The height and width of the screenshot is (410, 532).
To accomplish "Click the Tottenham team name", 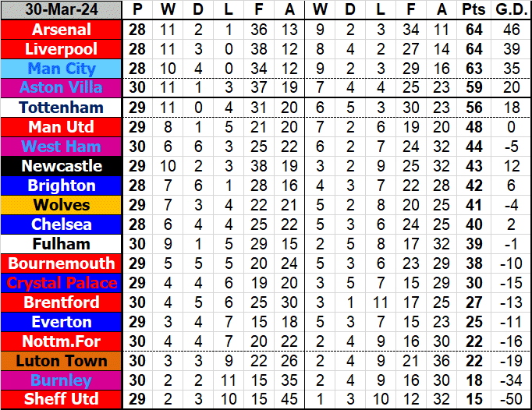I will [62, 108].
